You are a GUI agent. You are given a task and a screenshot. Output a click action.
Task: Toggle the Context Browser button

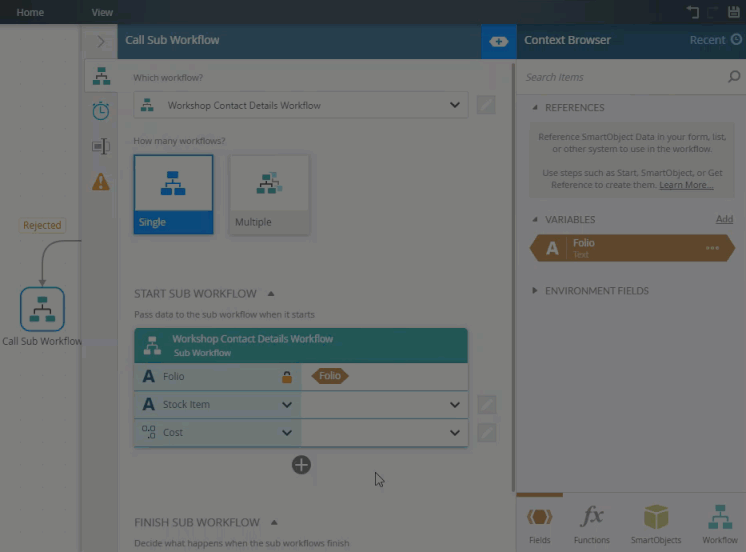coord(499,41)
